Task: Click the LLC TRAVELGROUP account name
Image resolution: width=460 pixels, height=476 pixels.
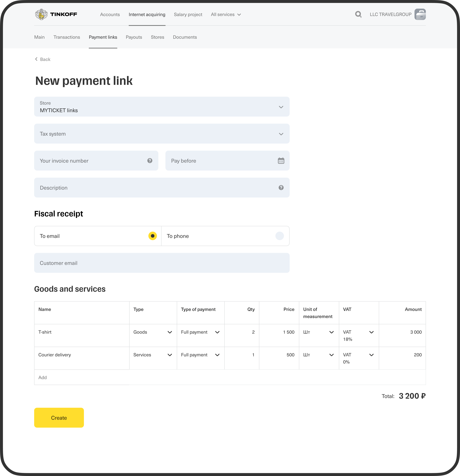Action: pos(390,14)
